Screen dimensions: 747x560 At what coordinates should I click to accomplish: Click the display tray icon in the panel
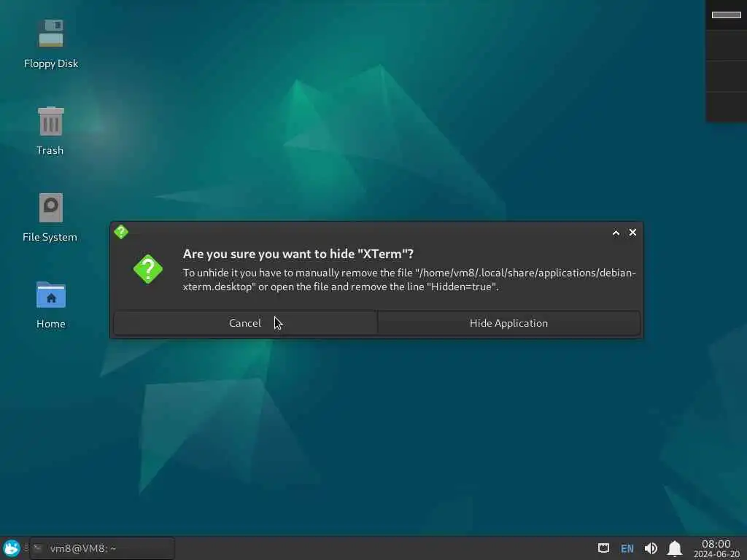603,548
